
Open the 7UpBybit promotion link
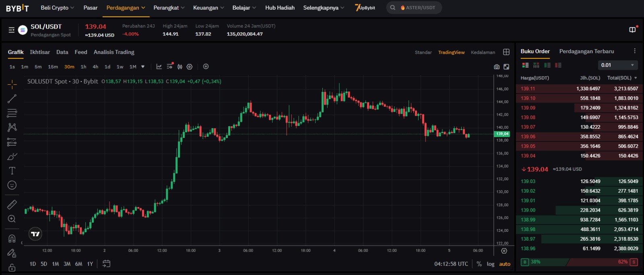click(x=365, y=8)
